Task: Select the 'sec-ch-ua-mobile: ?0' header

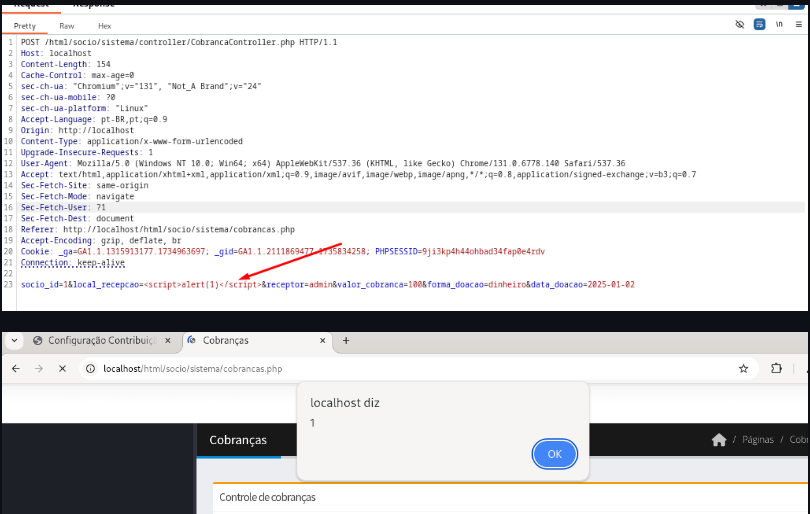Action: 68,97
